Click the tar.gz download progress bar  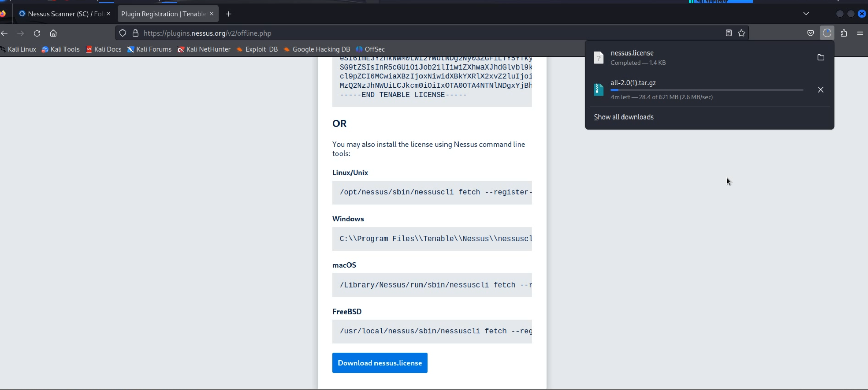pyautogui.click(x=706, y=90)
